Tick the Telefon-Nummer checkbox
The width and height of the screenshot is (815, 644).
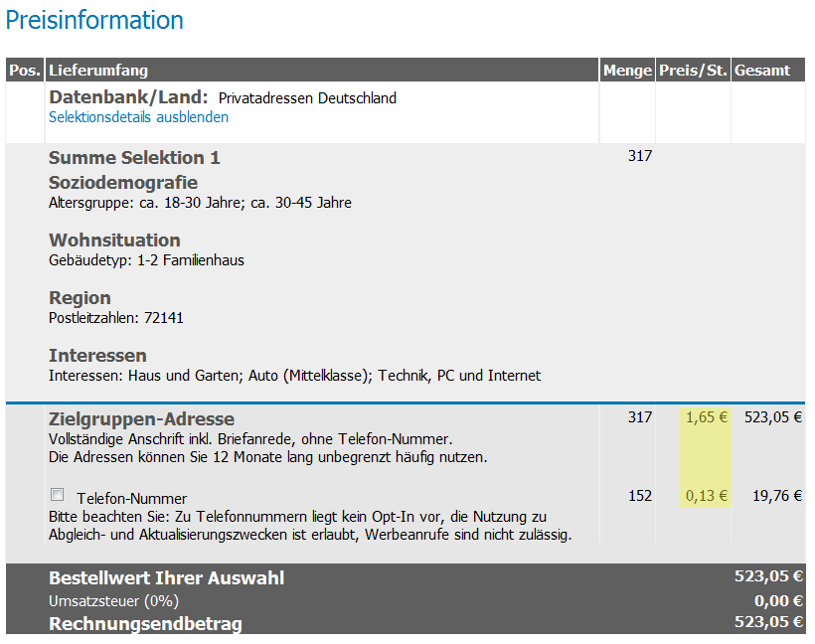tap(58, 495)
